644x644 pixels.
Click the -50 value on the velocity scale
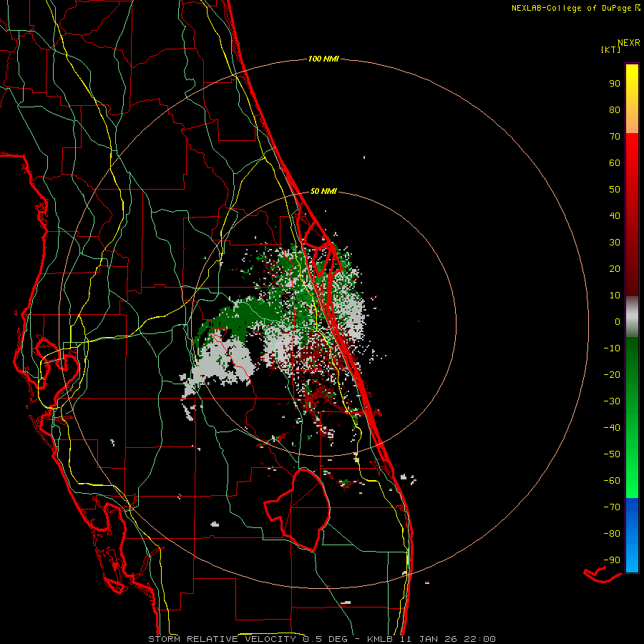click(612, 454)
